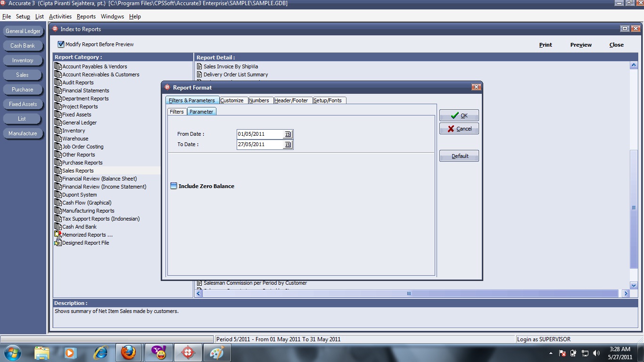Click the Designed Report File icon
The width and height of the screenshot is (644, 362).
coord(58,242)
